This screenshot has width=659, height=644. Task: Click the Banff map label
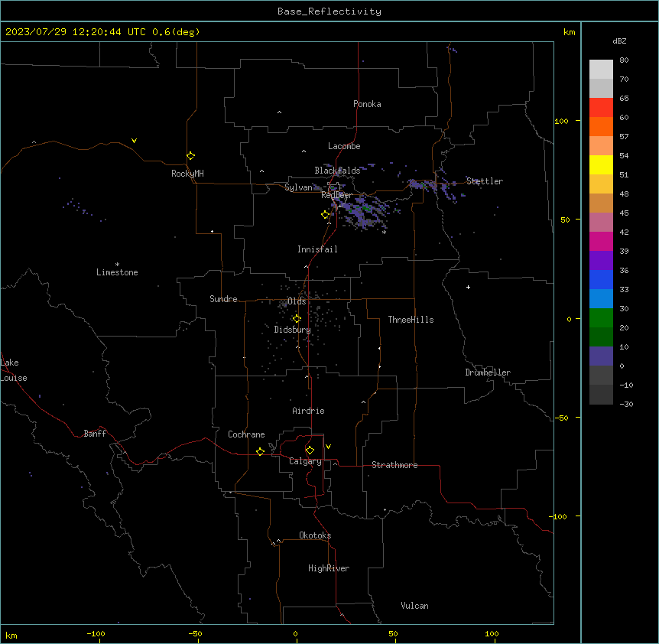point(95,434)
